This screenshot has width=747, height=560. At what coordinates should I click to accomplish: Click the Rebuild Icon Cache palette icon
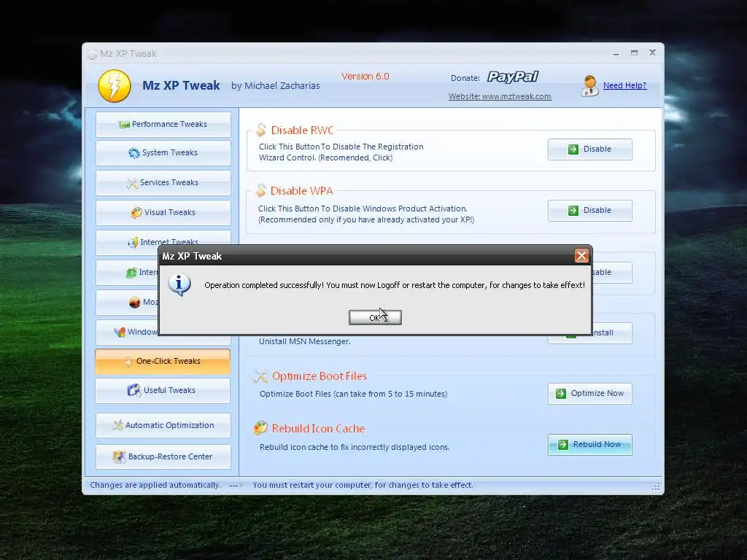(x=260, y=428)
